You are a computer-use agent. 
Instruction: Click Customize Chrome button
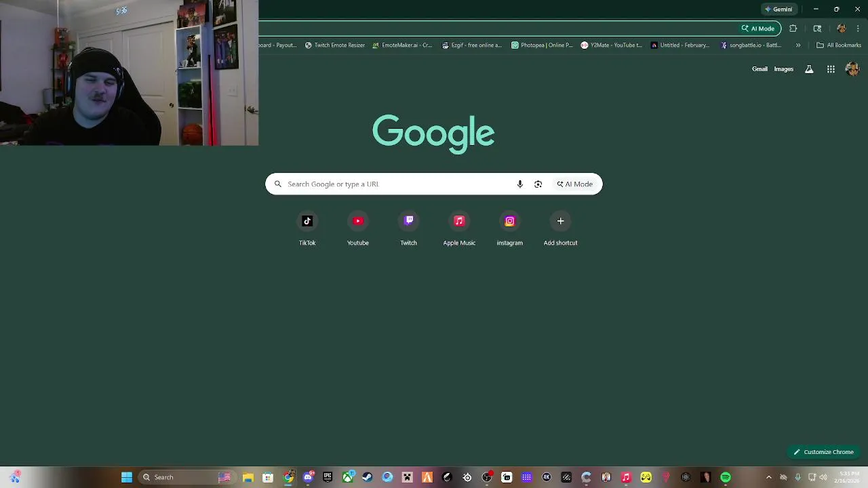pos(823,452)
